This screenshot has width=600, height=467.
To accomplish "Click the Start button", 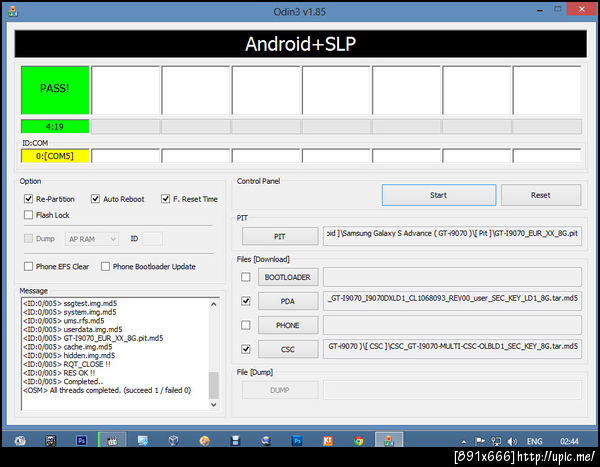I will (x=439, y=195).
